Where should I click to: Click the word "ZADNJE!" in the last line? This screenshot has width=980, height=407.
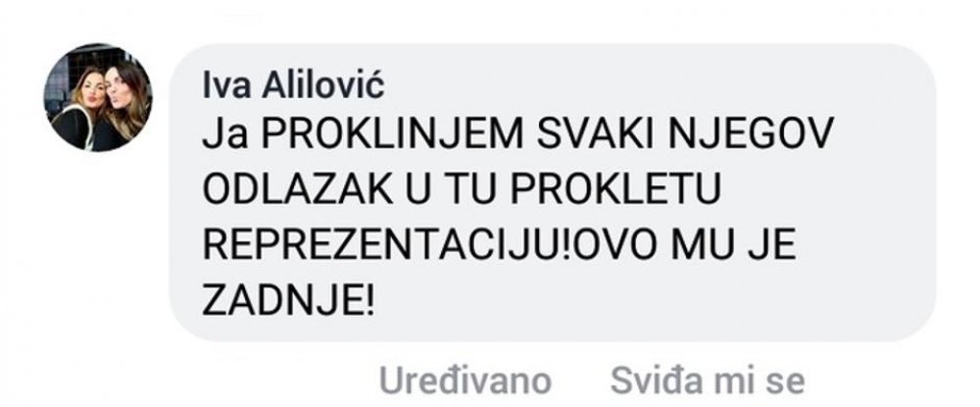click(289, 299)
